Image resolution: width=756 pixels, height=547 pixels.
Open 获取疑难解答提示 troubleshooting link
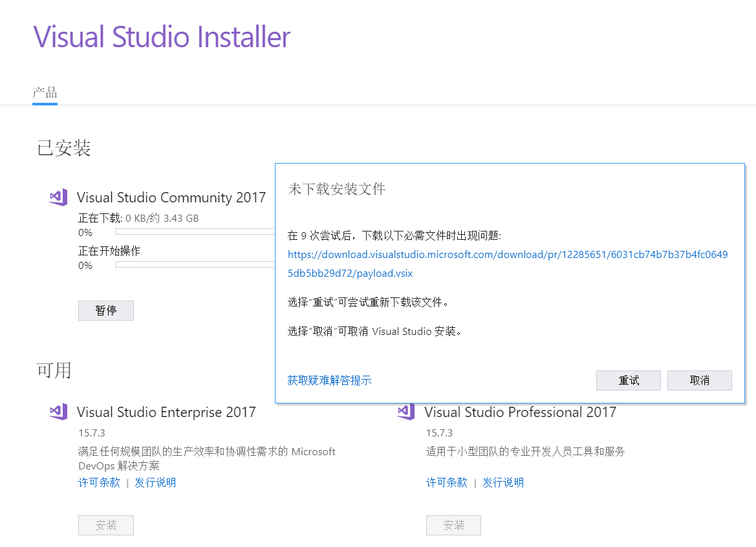(x=329, y=380)
